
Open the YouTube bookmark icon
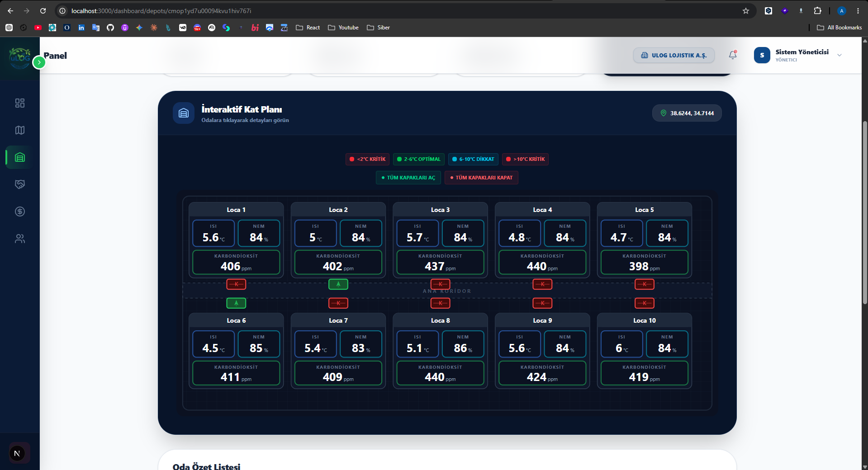(x=38, y=28)
